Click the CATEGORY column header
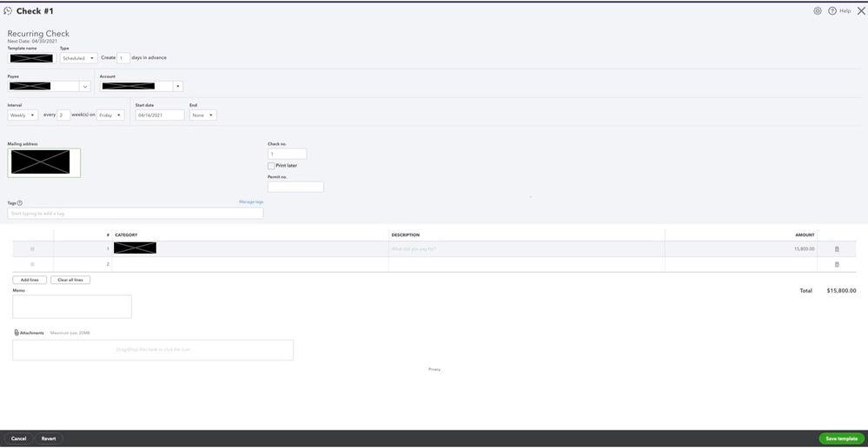 [x=126, y=235]
